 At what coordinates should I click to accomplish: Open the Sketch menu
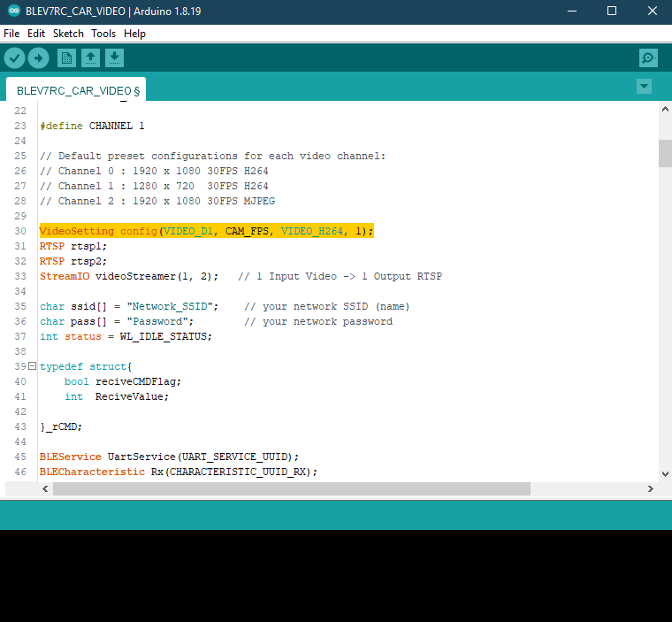coord(68,34)
